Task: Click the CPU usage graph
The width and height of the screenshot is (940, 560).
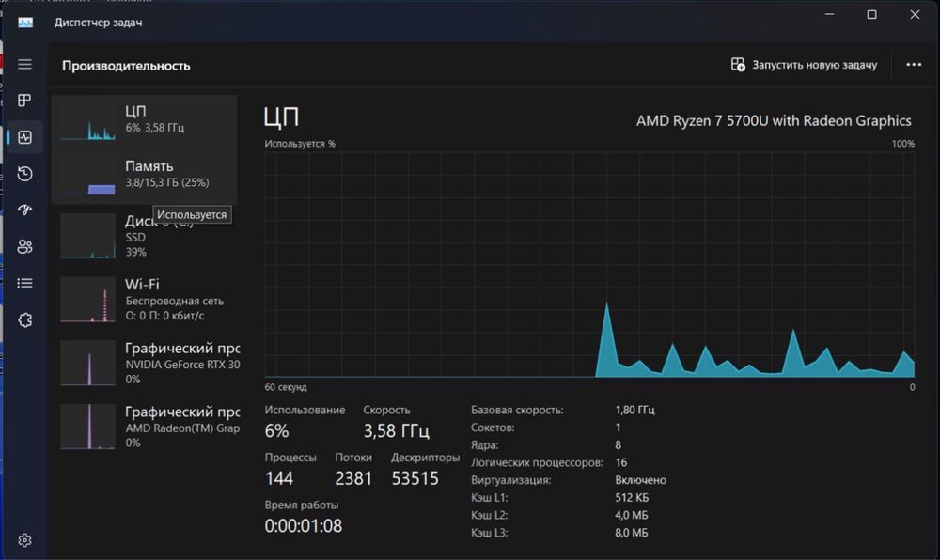Action: (x=589, y=264)
